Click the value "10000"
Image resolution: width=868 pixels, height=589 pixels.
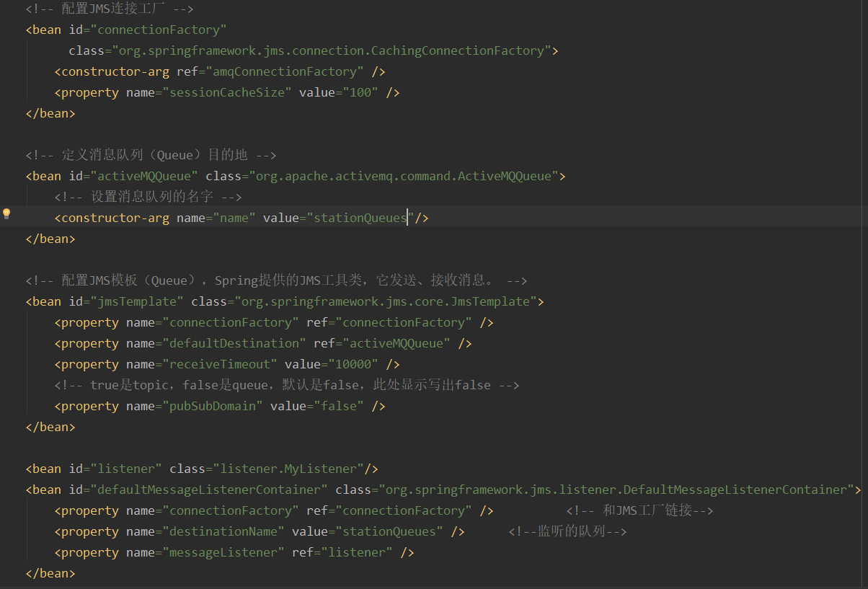click(x=353, y=365)
